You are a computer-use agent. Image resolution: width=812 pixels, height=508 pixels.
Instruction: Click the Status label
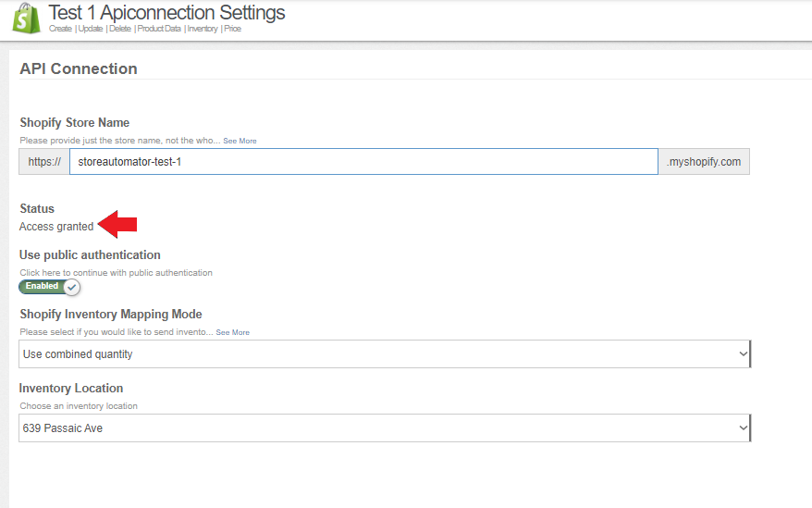pyautogui.click(x=37, y=208)
